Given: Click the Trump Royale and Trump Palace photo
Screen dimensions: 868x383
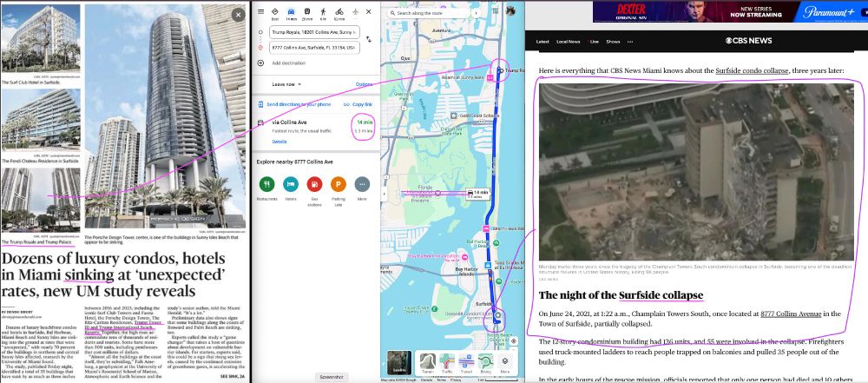Looking at the screenshot, I should [41, 200].
